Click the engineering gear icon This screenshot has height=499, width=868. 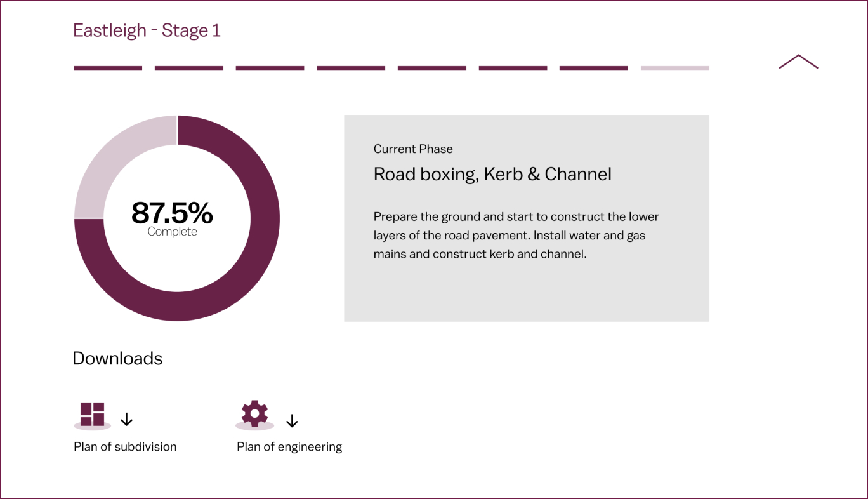255,413
